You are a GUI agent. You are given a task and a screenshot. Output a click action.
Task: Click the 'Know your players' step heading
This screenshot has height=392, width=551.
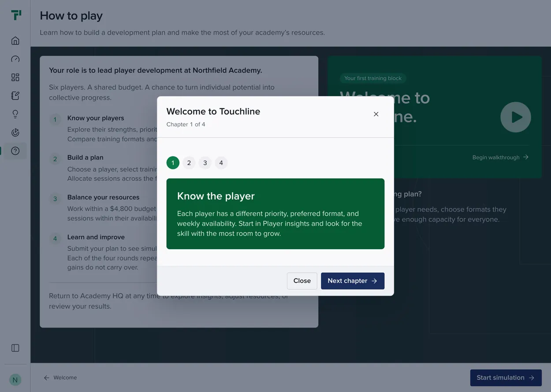pyautogui.click(x=96, y=118)
